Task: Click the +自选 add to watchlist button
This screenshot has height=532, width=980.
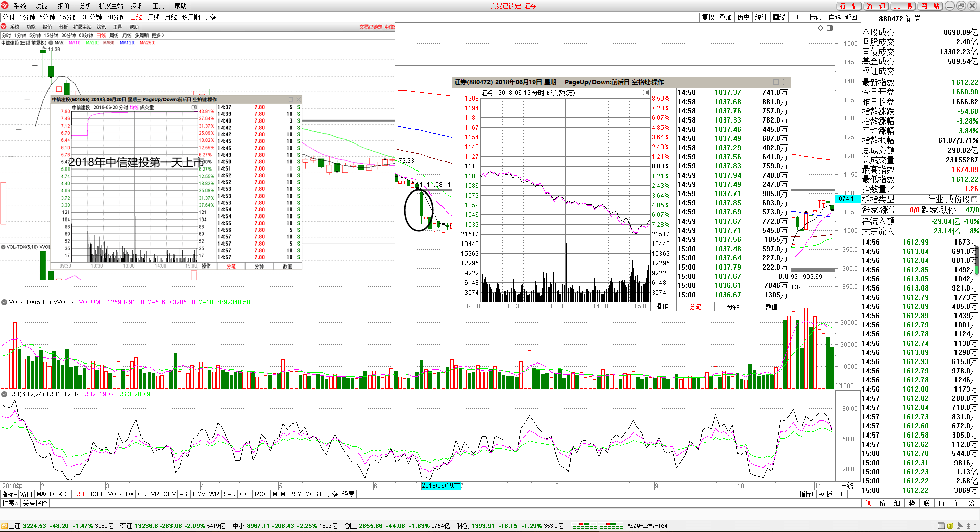Action: click(x=833, y=17)
